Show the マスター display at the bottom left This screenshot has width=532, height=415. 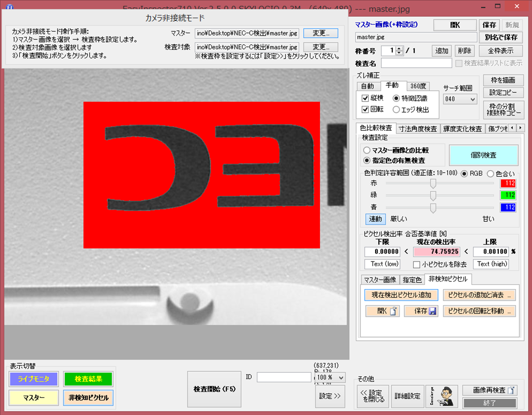pos(34,397)
